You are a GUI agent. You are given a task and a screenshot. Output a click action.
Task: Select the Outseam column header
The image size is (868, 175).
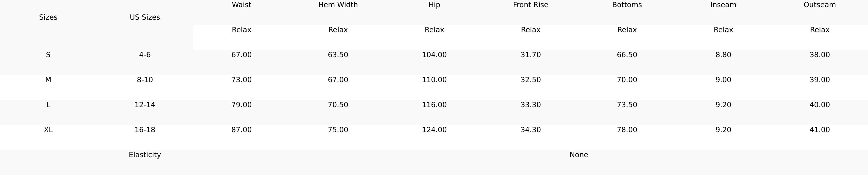coord(820,5)
